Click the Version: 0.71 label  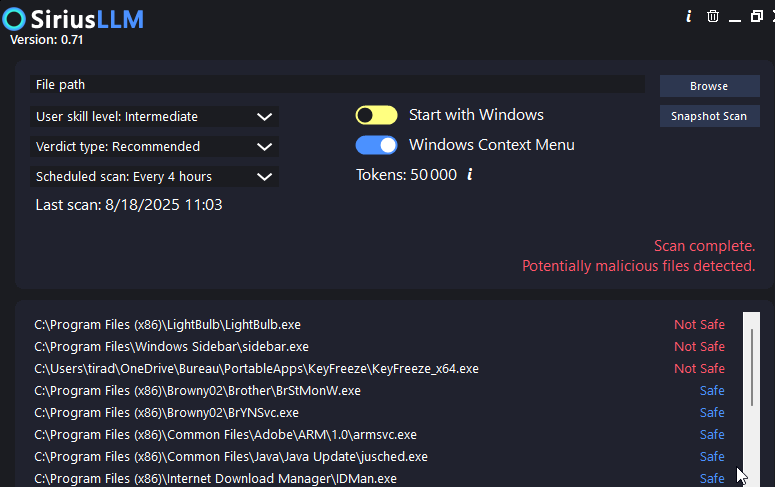click(x=47, y=40)
